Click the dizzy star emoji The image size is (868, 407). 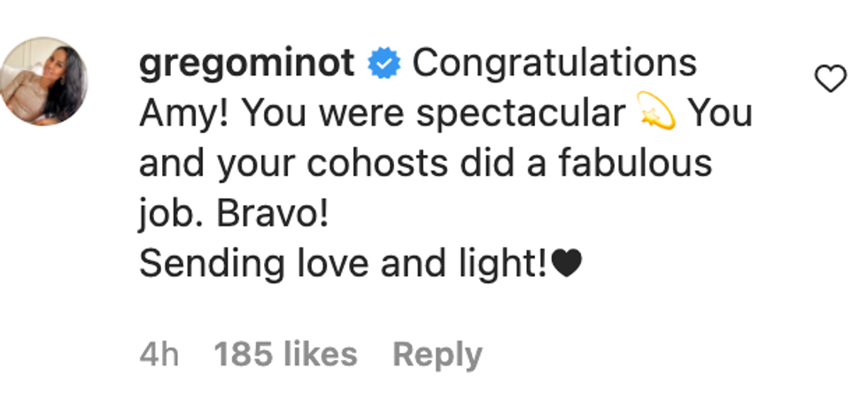click(655, 114)
